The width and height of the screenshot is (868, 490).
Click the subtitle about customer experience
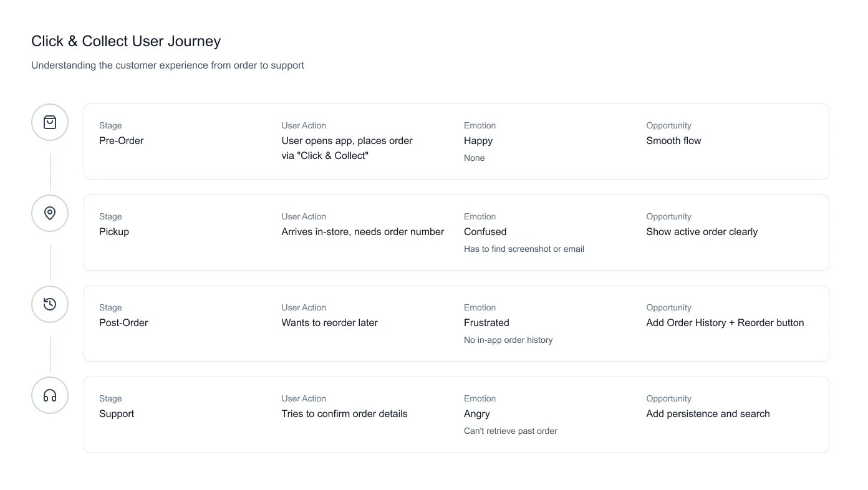168,65
